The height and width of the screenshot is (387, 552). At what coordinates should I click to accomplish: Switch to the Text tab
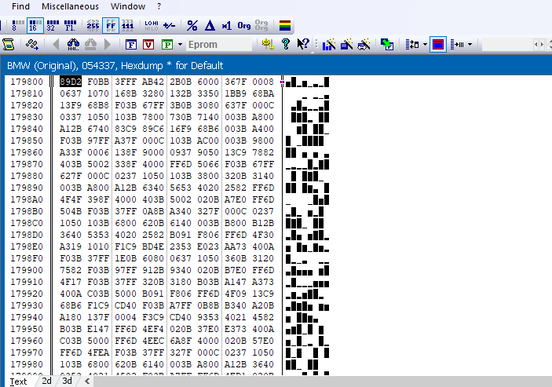point(19,381)
